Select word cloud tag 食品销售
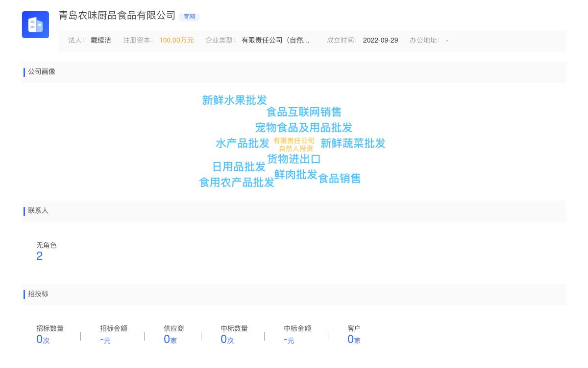Viewport: 588px width, 368px height. pos(340,179)
